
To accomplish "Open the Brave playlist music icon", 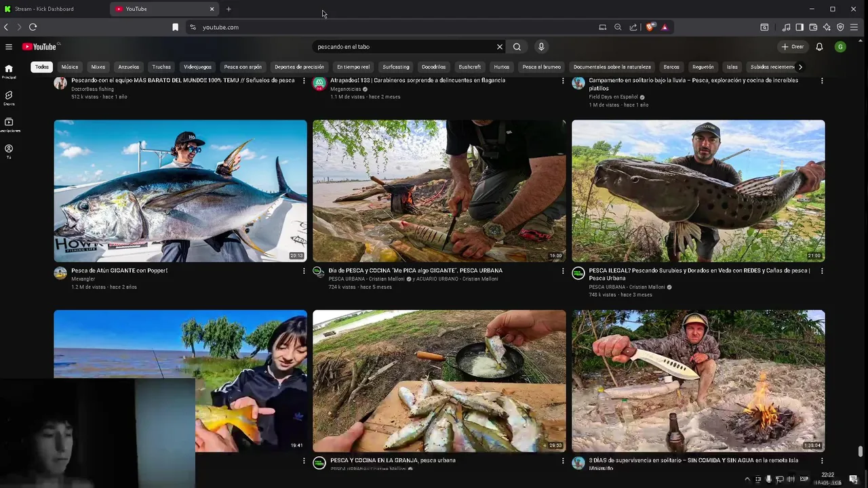I will pyautogui.click(x=786, y=27).
